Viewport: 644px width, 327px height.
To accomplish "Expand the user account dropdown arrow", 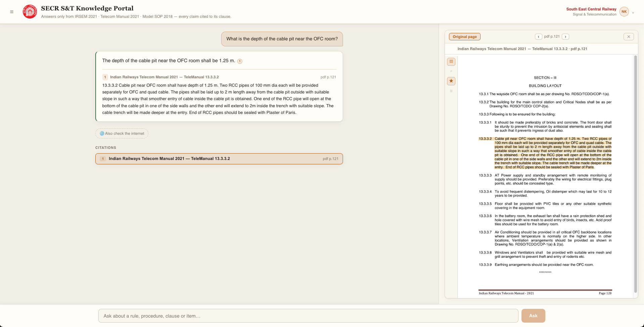I will pos(633,13).
